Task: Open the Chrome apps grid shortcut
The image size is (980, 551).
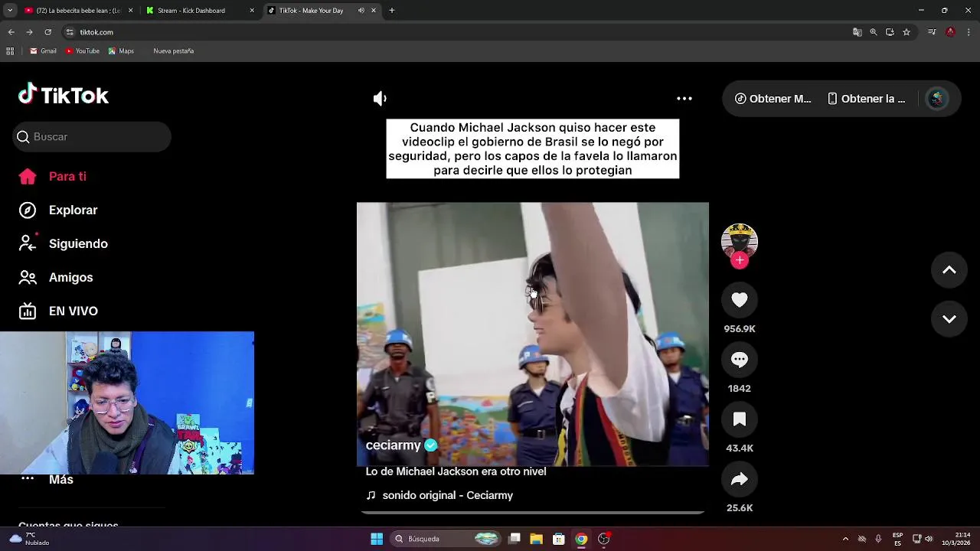Action: (10, 51)
